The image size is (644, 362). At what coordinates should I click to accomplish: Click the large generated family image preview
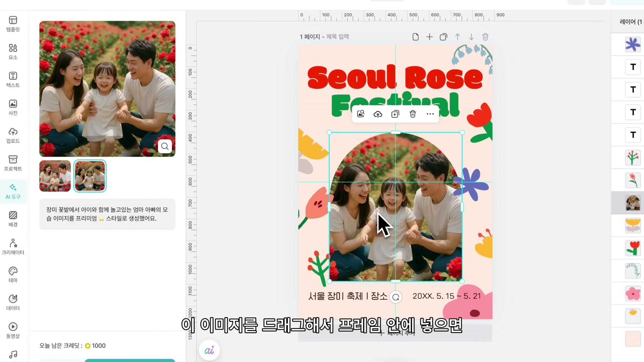107,89
